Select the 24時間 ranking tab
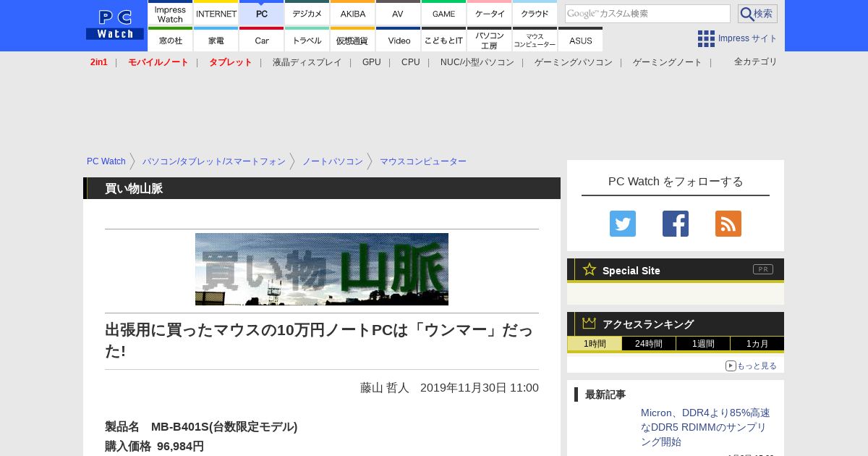868x456 pixels. 649,344
